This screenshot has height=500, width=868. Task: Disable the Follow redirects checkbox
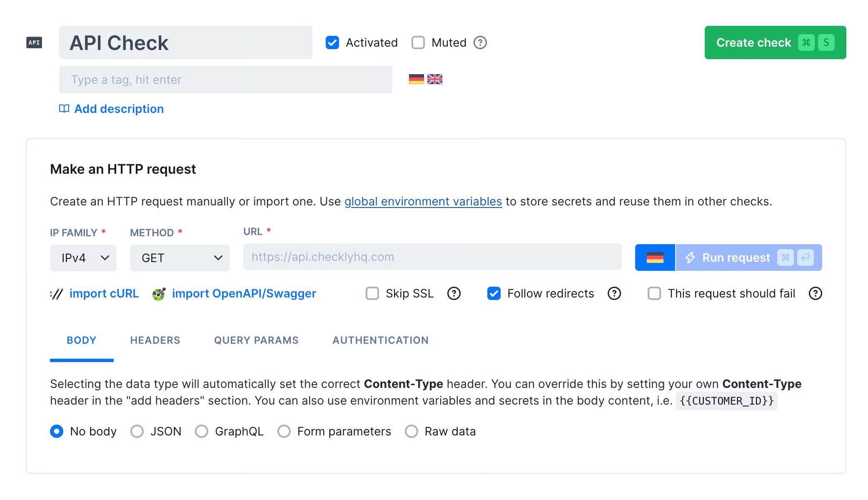494,293
